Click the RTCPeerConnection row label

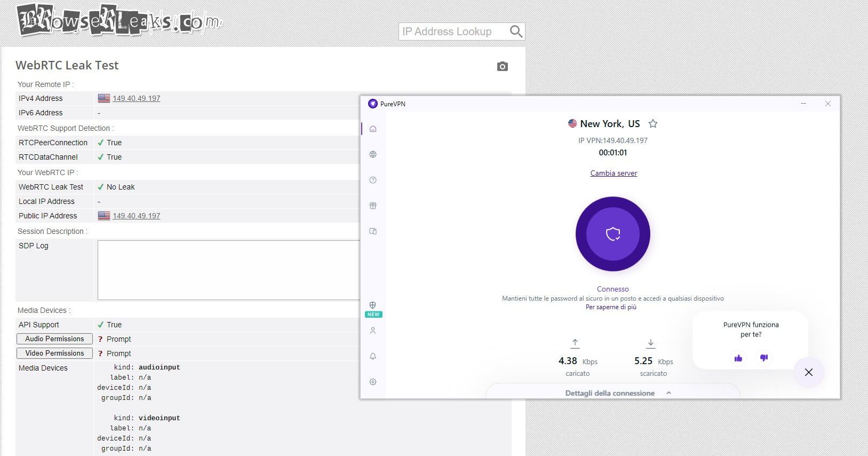tap(53, 143)
